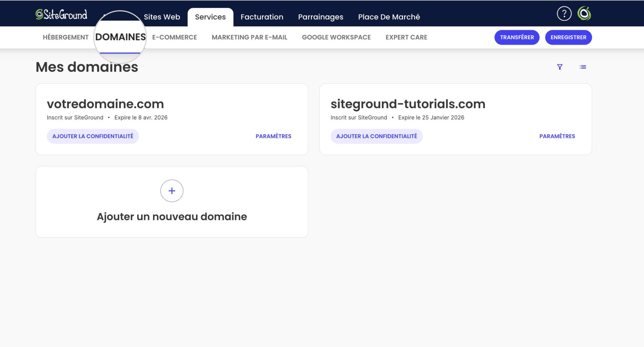Screen dimensions: 644x347
Task: Select the Domaines sub-tab
Action: (x=121, y=37)
